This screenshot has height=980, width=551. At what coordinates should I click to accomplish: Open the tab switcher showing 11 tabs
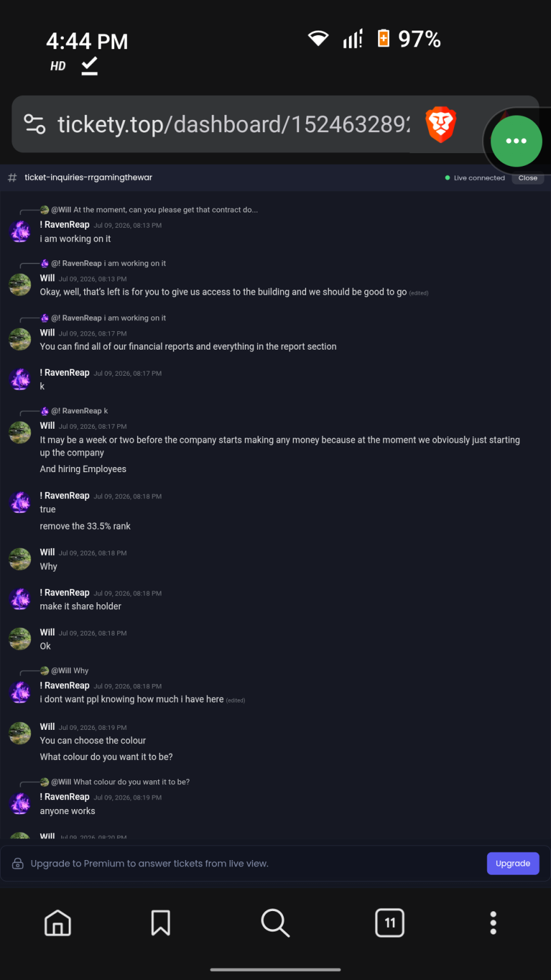pyautogui.click(x=390, y=923)
